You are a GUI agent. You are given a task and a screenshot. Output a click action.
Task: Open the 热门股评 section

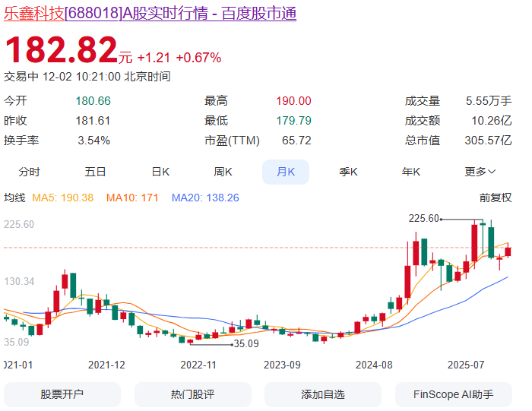point(192,394)
